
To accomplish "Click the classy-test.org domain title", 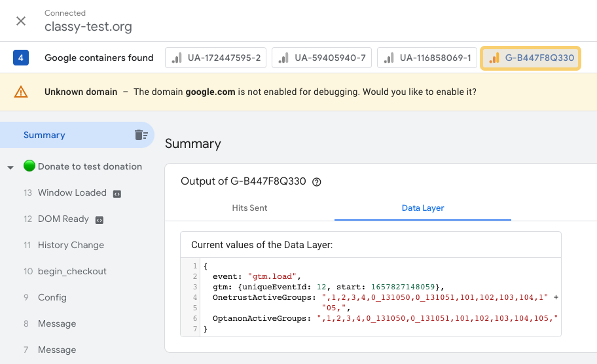I will click(88, 27).
